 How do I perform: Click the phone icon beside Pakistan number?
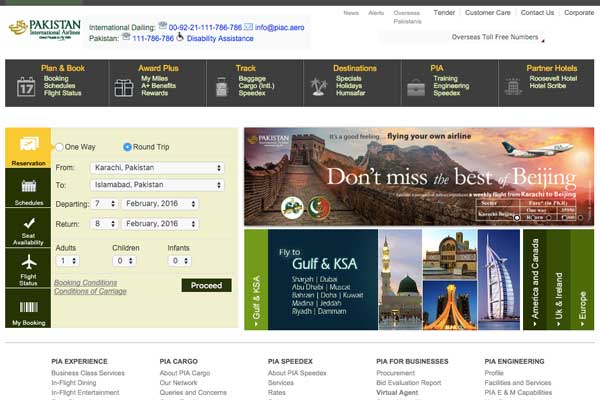[x=126, y=36]
